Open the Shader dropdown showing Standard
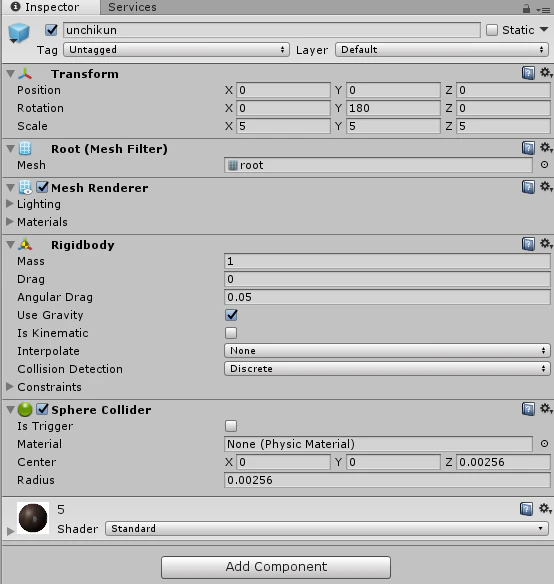Image resolution: width=554 pixels, height=584 pixels. click(x=327, y=529)
